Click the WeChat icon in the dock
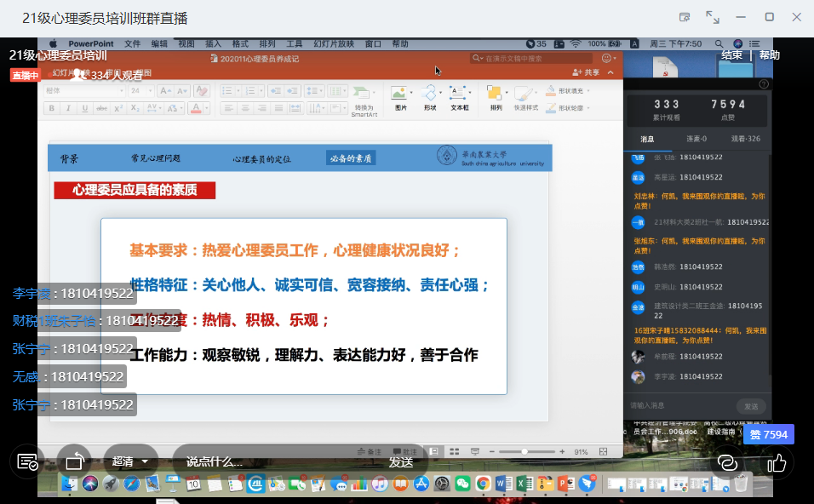Image resolution: width=814 pixels, height=504 pixels. [462, 484]
